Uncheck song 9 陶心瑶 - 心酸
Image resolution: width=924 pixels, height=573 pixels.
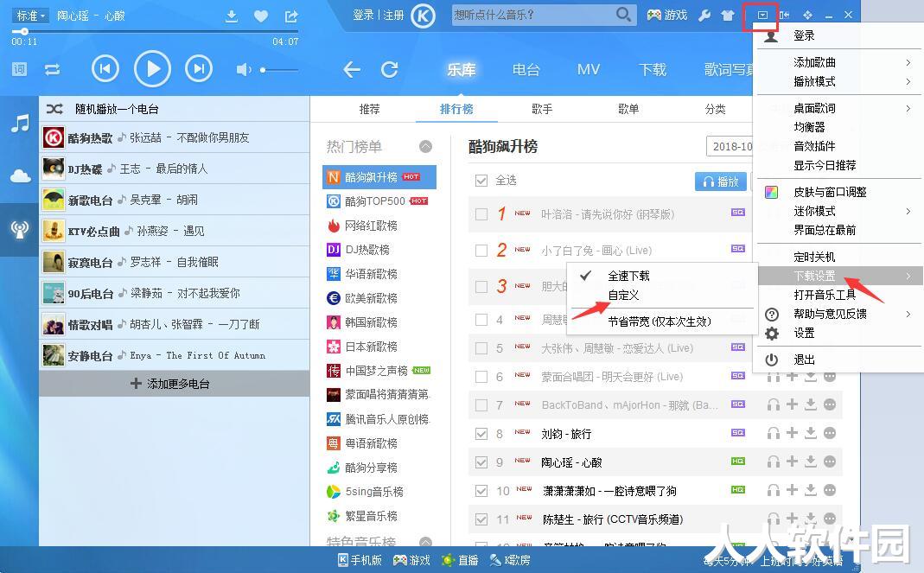(481, 462)
